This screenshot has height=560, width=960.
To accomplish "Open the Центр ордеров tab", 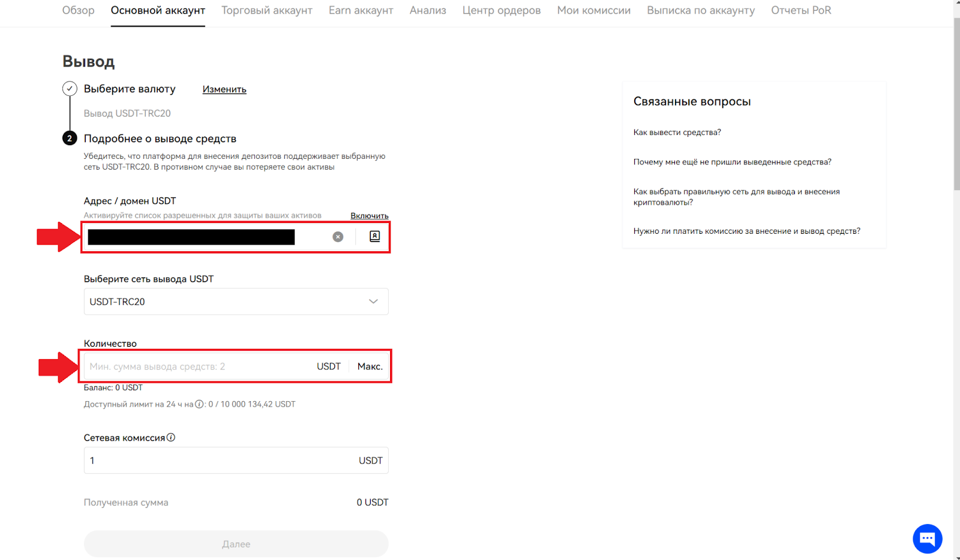I will [x=502, y=10].
